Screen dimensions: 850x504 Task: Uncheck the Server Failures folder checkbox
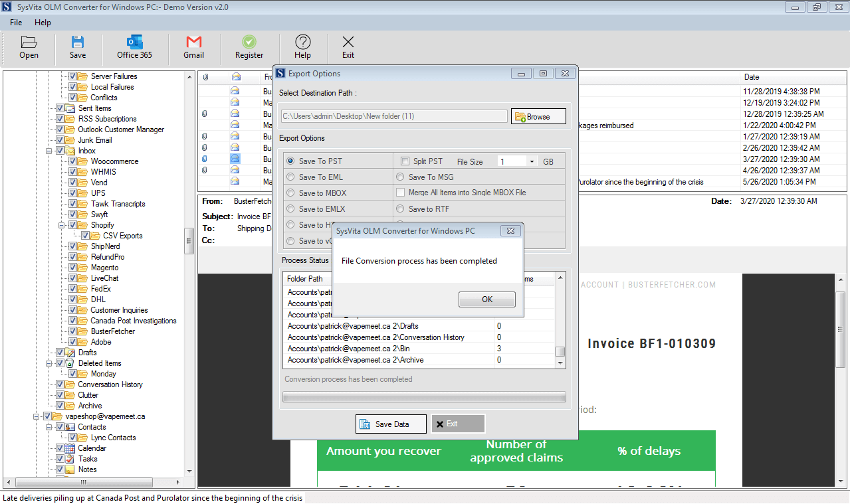tap(73, 76)
